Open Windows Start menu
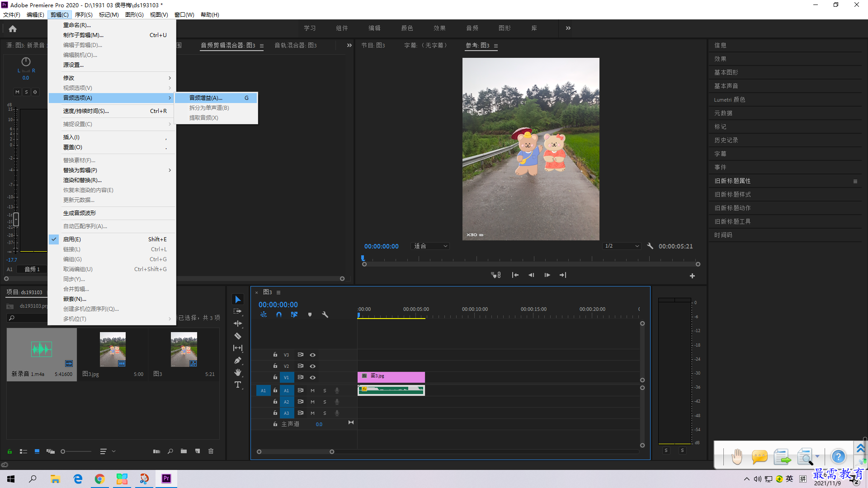Image resolution: width=868 pixels, height=488 pixels. 11,479
